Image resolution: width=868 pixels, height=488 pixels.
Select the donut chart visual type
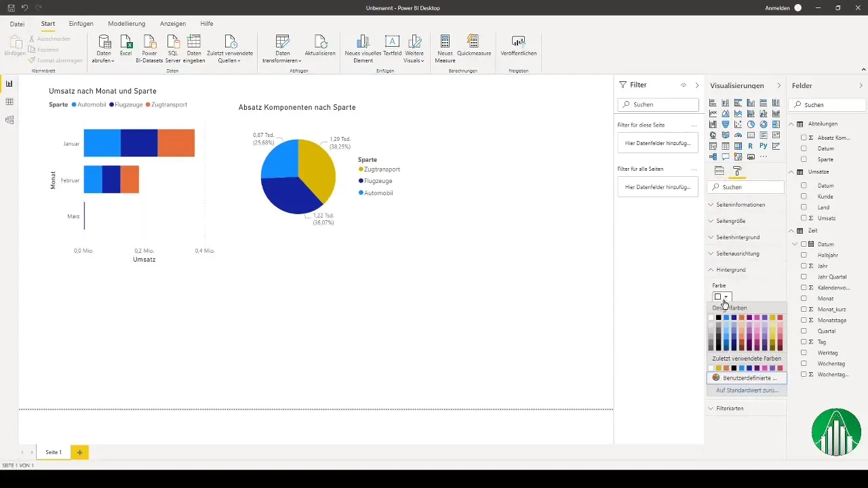point(764,125)
